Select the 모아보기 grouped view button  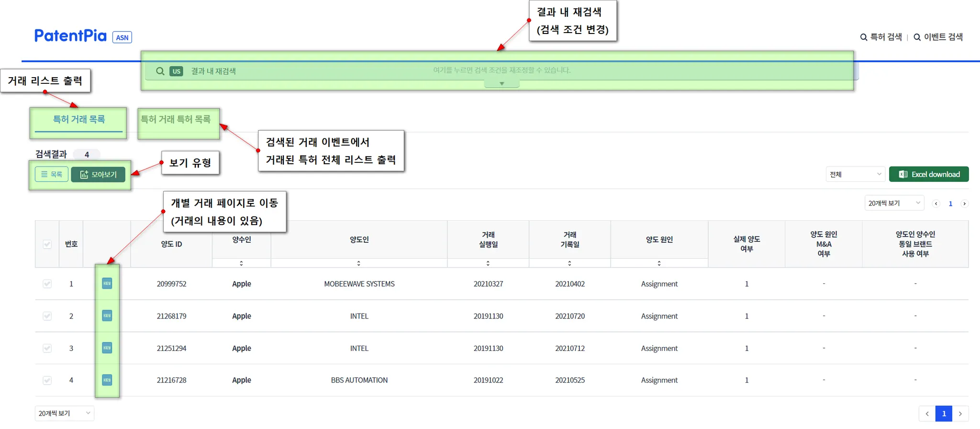point(98,174)
